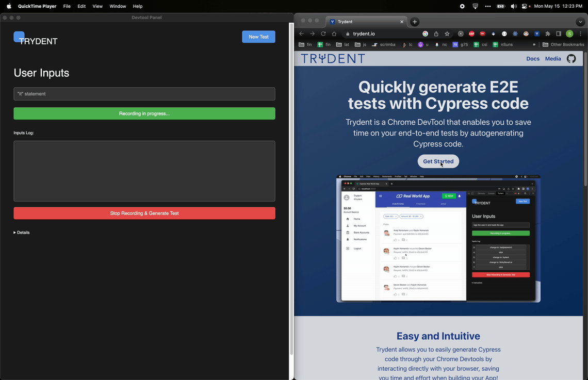Bookmark this page with the star icon
Viewport: 588px width, 380px height.
[x=447, y=34]
